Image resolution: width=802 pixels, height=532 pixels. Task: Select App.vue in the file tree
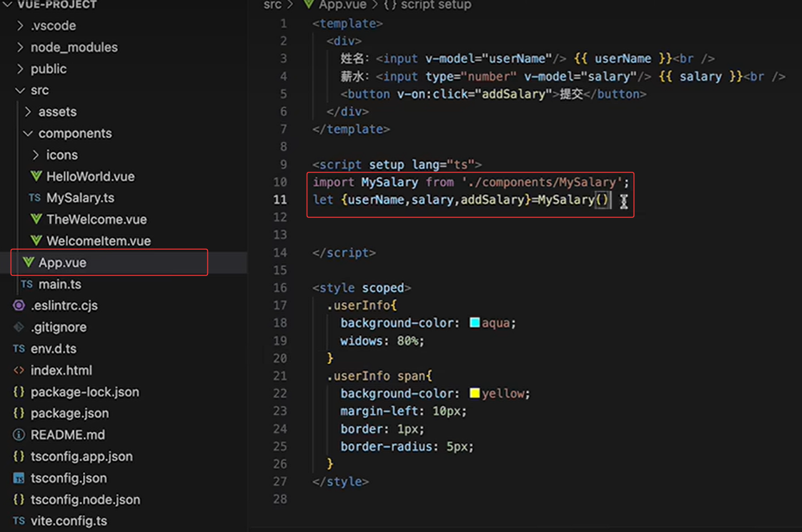click(x=62, y=262)
